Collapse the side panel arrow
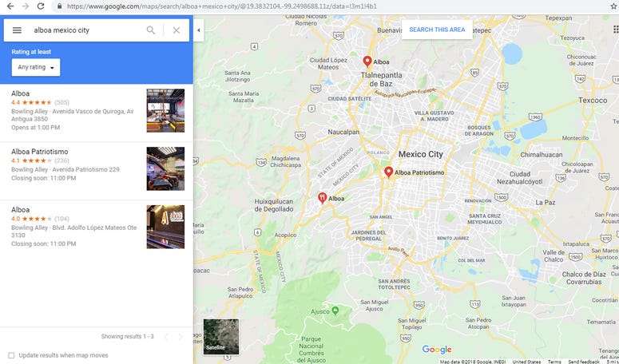This screenshot has width=619, height=364. click(199, 30)
